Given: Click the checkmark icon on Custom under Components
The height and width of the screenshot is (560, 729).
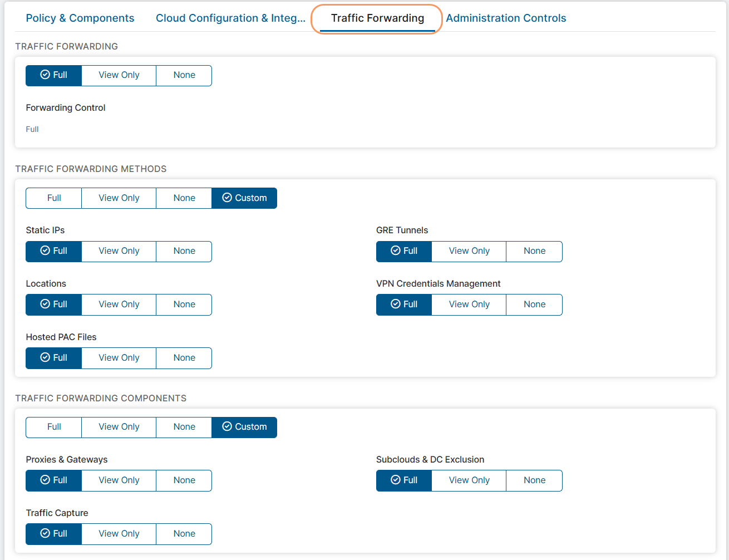Looking at the screenshot, I should point(227,427).
